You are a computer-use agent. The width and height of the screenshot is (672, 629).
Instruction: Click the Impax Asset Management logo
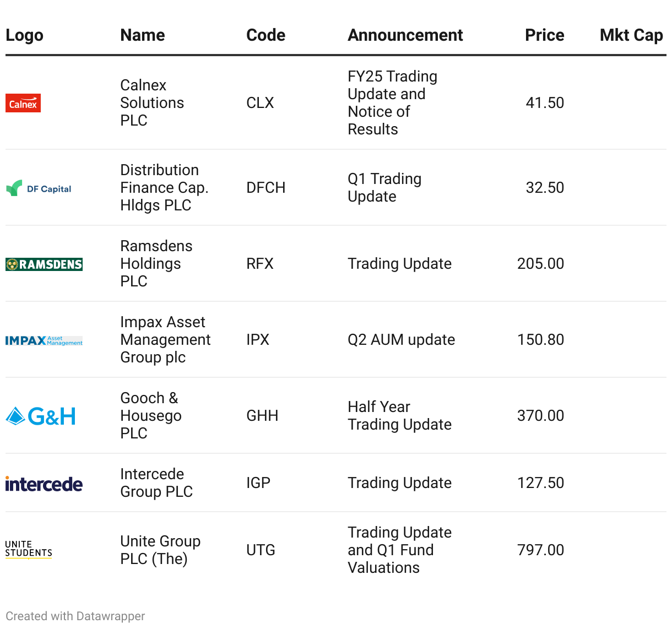[44, 340]
